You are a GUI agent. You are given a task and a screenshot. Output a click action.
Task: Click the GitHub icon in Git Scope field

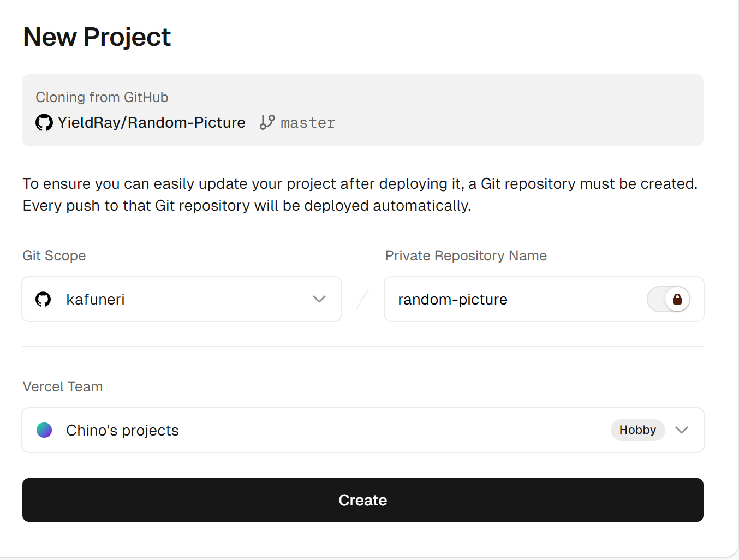(x=43, y=299)
